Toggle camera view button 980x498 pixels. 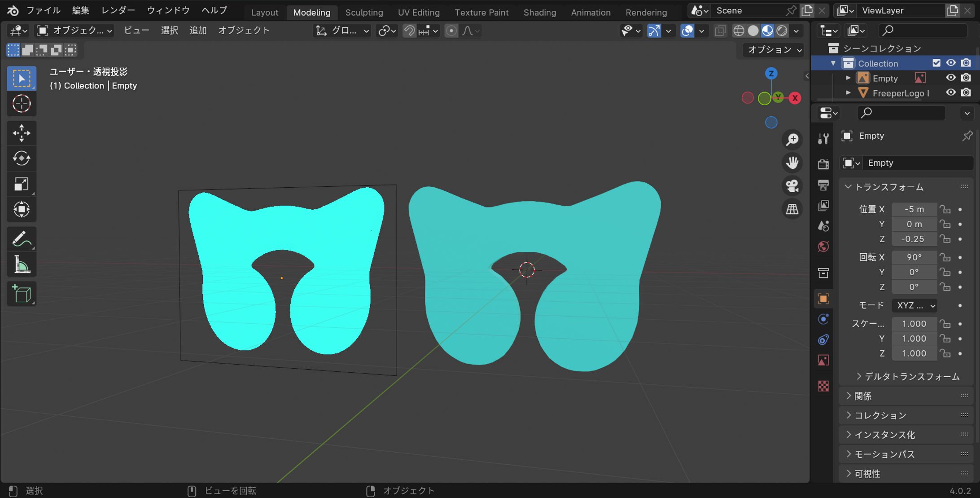[x=792, y=186]
